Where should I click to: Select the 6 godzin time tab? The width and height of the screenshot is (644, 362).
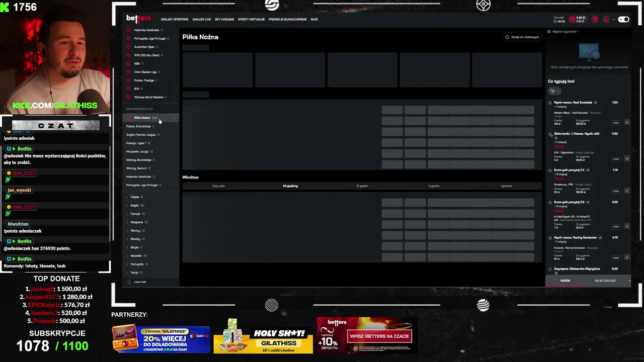434,186
